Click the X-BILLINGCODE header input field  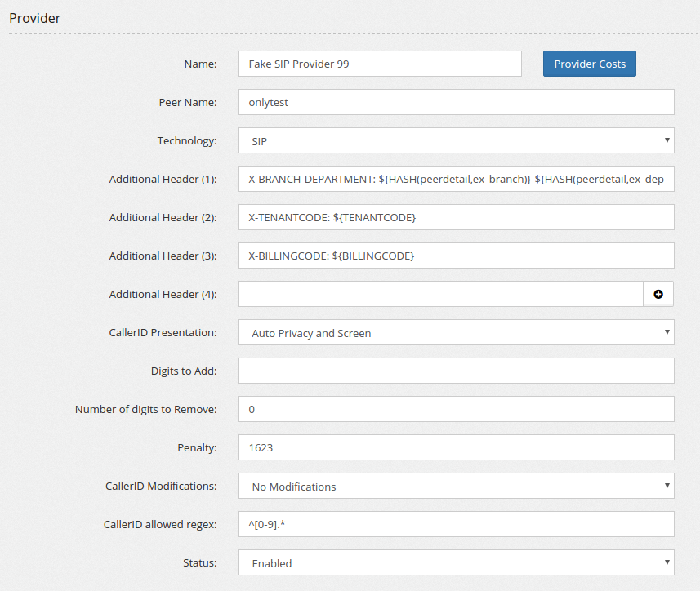pyautogui.click(x=456, y=256)
